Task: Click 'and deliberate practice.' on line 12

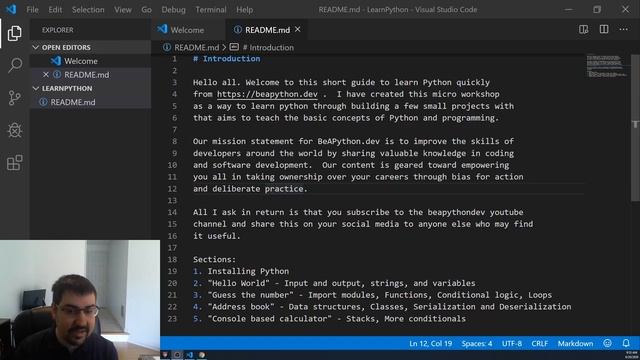Action: coord(250,189)
